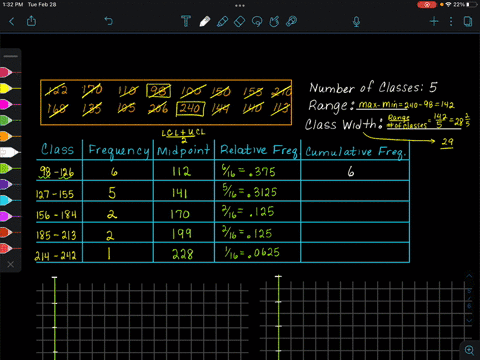This screenshot has width=480, height=360.
Task: Tap the underlined class width 29
Action: coord(447,142)
